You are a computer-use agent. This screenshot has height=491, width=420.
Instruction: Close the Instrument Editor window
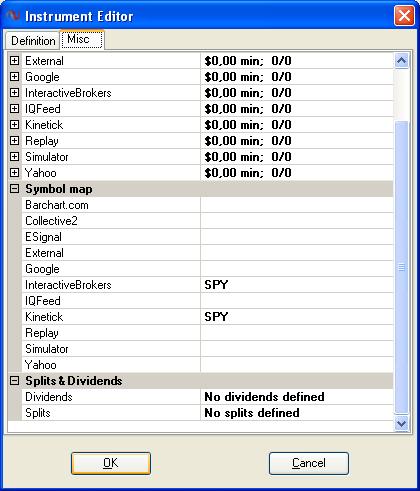[404, 16]
